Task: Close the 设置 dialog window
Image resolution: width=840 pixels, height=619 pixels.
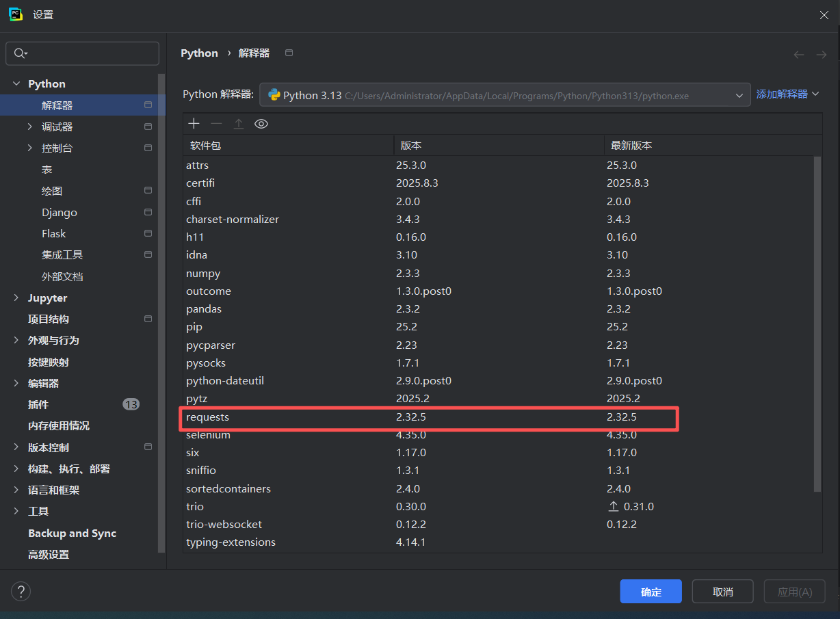Action: point(824,14)
